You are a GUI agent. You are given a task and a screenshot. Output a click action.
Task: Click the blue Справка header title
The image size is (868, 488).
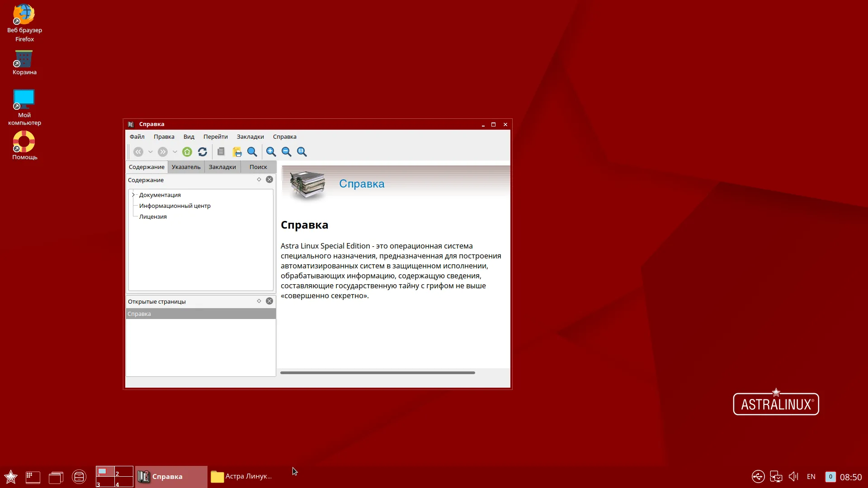click(x=362, y=184)
